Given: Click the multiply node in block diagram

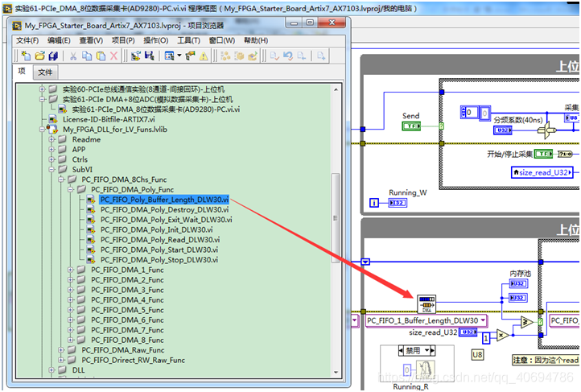Looking at the screenshot, I should click(x=502, y=334).
